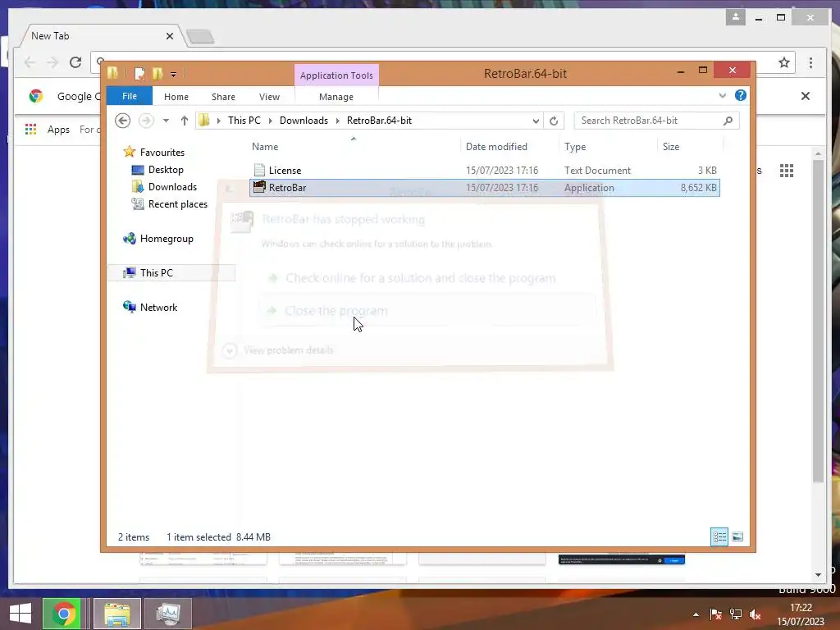Click the Chrome user profile button
Viewport: 840px width, 630px height.
tap(736, 17)
